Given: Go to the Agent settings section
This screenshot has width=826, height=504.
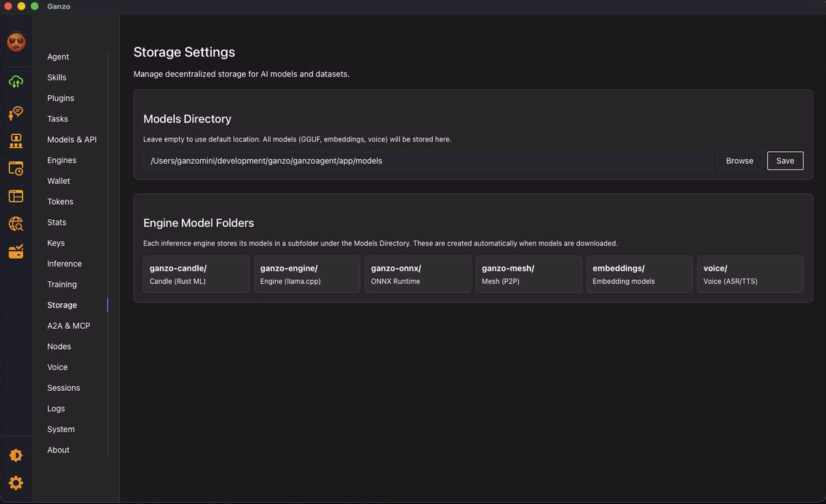Looking at the screenshot, I should click(58, 57).
